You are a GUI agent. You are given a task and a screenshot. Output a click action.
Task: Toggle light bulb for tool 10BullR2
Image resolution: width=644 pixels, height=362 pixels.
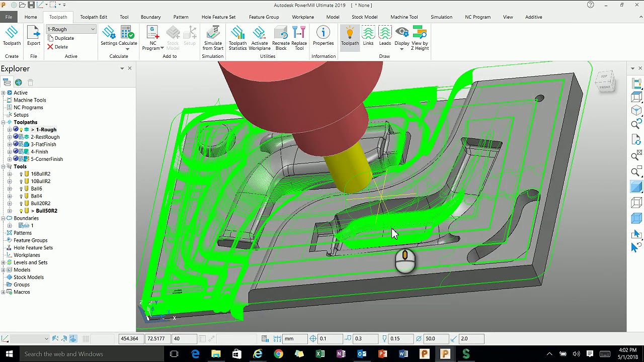pyautogui.click(x=21, y=181)
